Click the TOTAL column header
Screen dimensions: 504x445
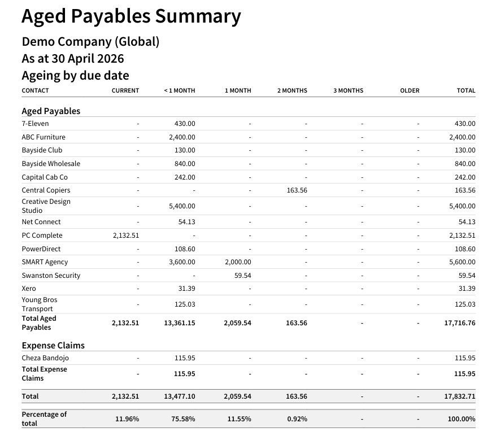(x=466, y=90)
